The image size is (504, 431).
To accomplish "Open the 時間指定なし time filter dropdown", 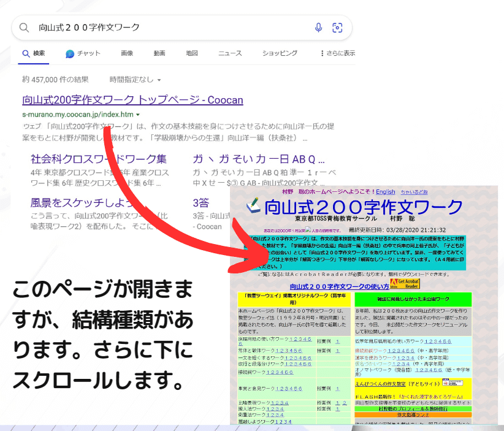I will [x=135, y=80].
